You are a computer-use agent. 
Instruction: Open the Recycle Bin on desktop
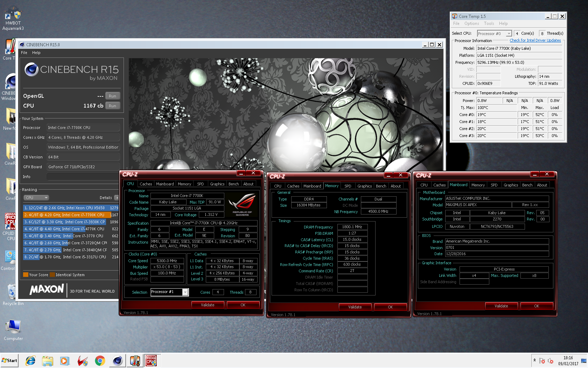pyautogui.click(x=13, y=294)
